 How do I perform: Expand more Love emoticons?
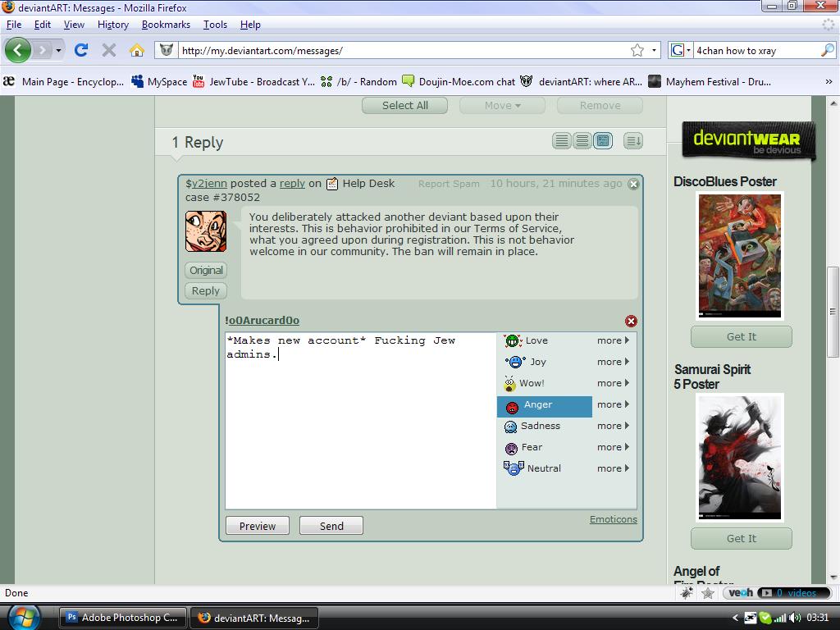pyautogui.click(x=613, y=340)
